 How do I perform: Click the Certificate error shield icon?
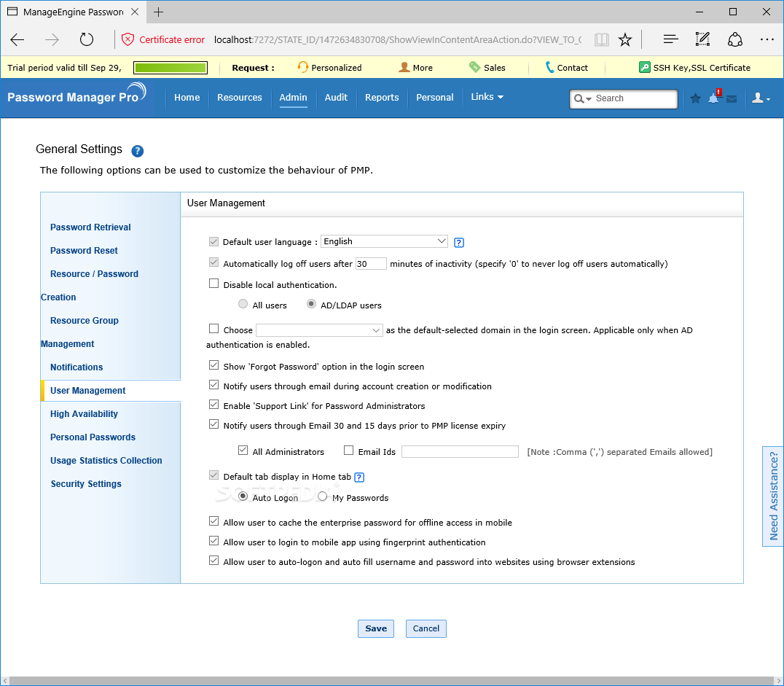[128, 39]
